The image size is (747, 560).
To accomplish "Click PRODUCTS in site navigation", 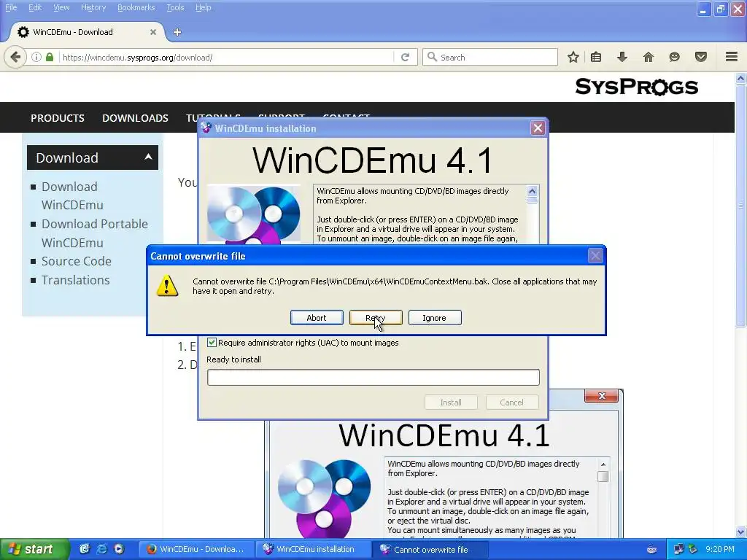I will 58,118.
